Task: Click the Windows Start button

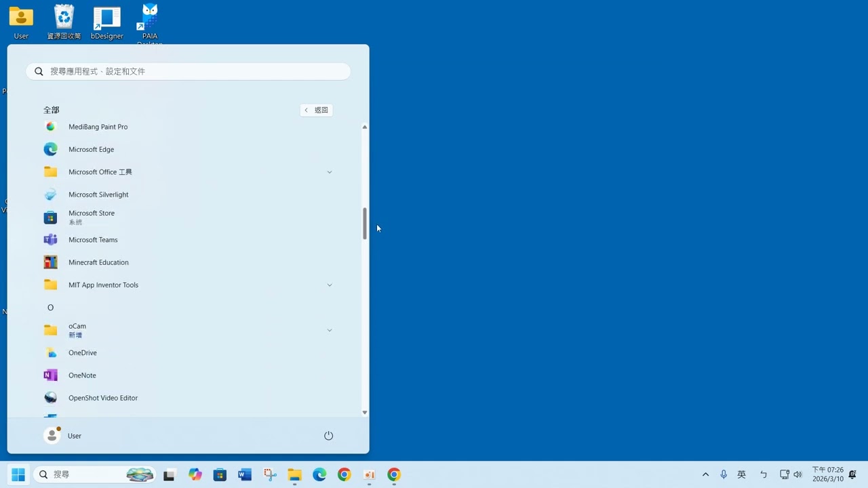Action: coord(18,474)
